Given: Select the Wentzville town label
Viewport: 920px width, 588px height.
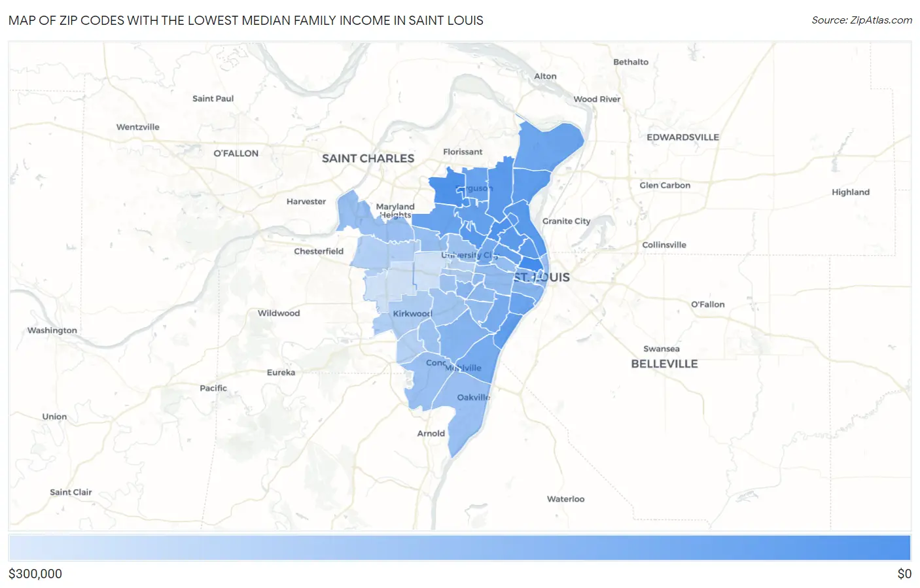Looking at the screenshot, I should tap(138, 127).
